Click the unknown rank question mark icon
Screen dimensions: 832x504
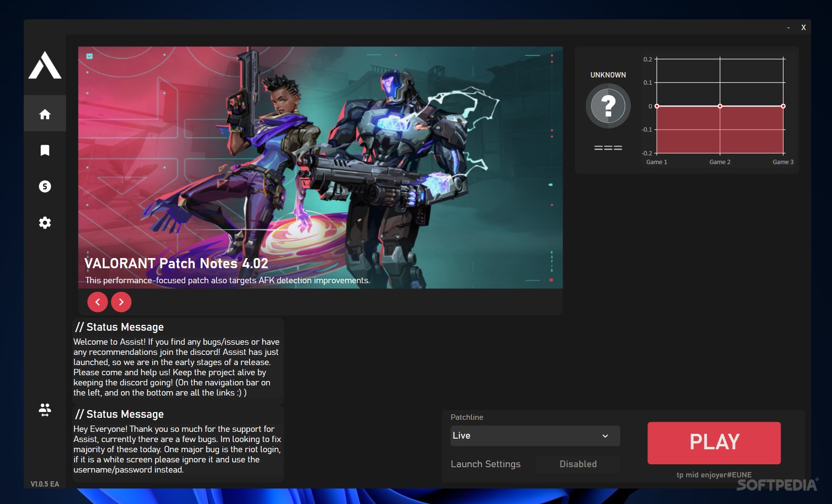tap(608, 106)
